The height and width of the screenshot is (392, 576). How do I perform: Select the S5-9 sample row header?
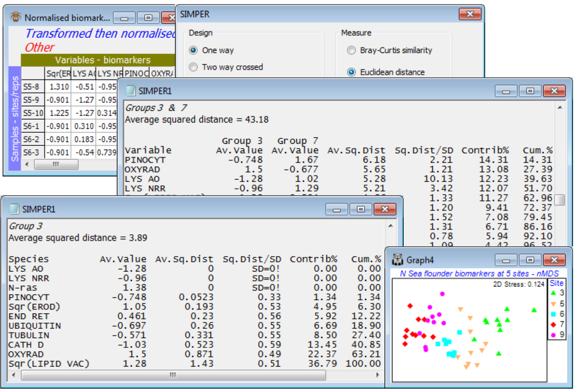[x=32, y=100]
